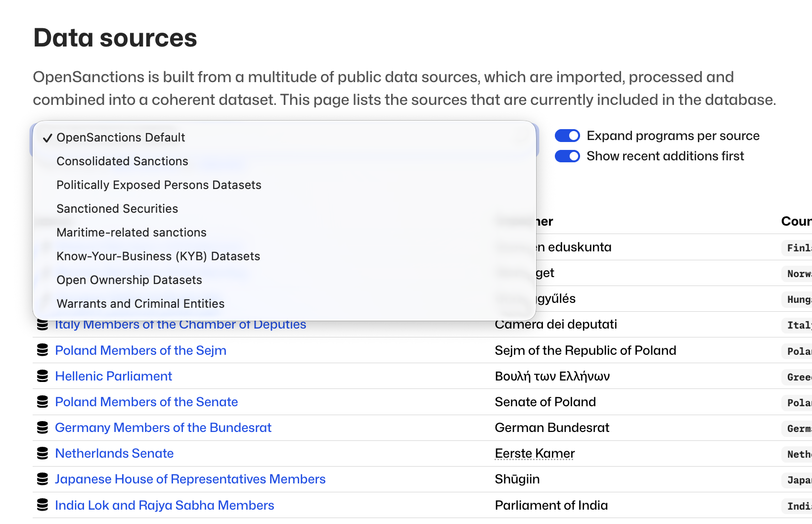Click the Camera dei deputati publisher cell
812x524 pixels.
[556, 325]
